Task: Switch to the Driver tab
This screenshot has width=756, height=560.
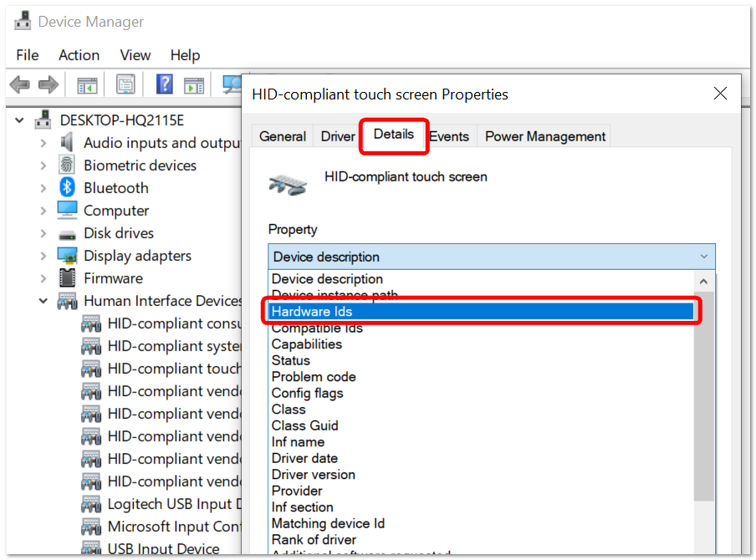Action: [x=338, y=136]
